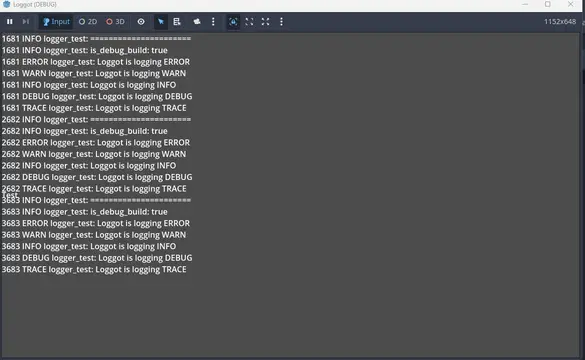The height and width of the screenshot is (360, 585).
Task: Enable the list select mode icon
Action: (177, 22)
